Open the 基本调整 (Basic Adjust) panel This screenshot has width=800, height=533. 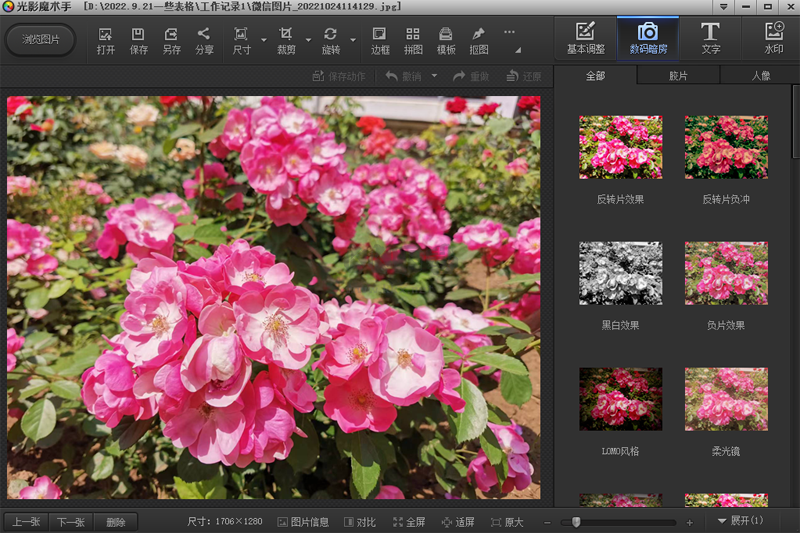pos(585,38)
